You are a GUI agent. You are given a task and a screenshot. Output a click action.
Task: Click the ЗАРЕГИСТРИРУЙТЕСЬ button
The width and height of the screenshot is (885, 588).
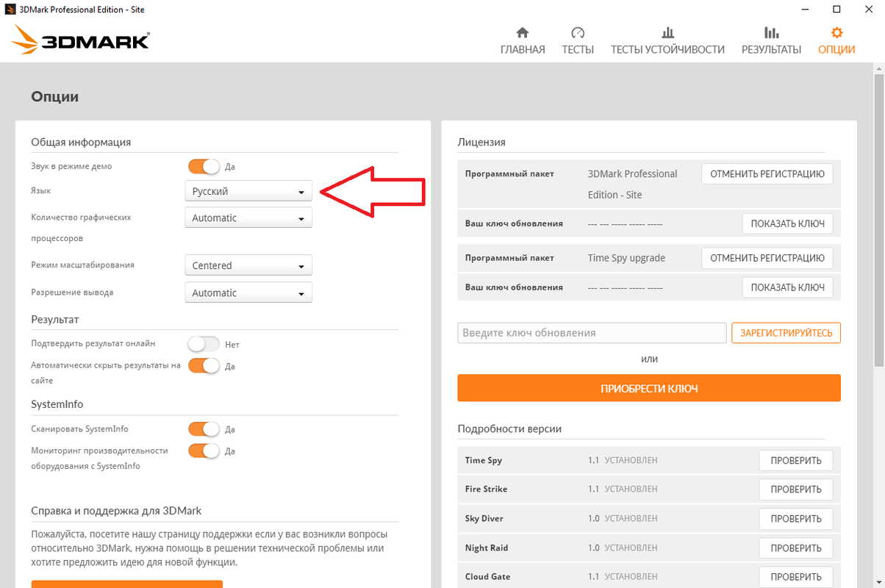(x=786, y=333)
